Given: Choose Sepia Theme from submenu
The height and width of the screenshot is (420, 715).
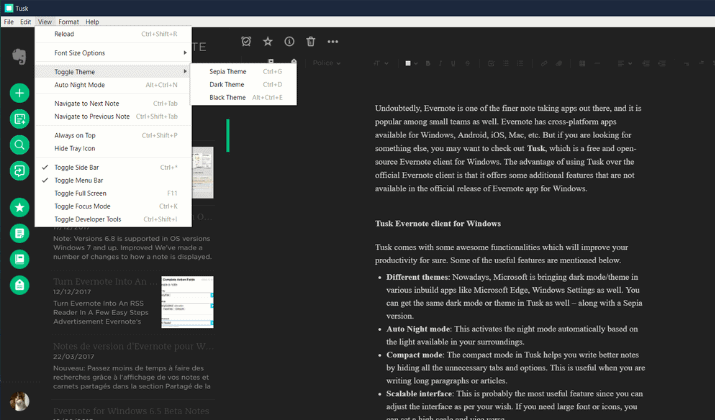Looking at the screenshot, I should tap(244, 72).
